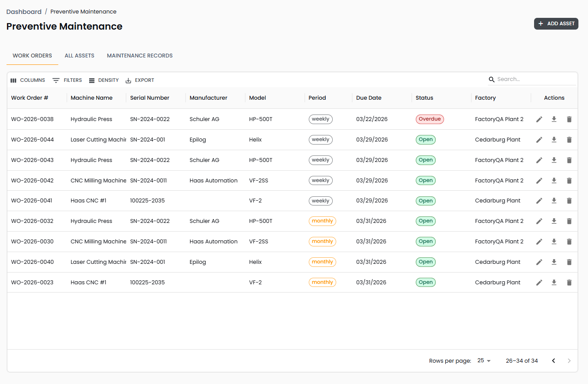588x384 pixels.
Task: Go to previous page of results
Action: (553, 361)
